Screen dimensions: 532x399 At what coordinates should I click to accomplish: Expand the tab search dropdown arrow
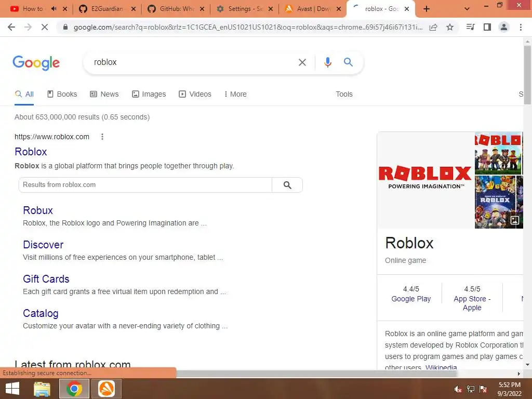pos(467,9)
